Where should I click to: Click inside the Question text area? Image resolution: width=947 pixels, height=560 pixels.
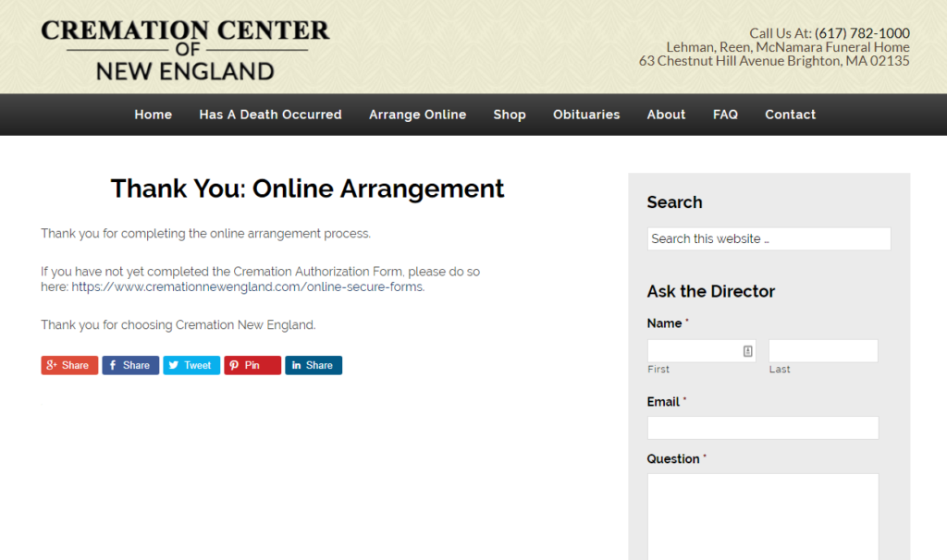point(763,517)
